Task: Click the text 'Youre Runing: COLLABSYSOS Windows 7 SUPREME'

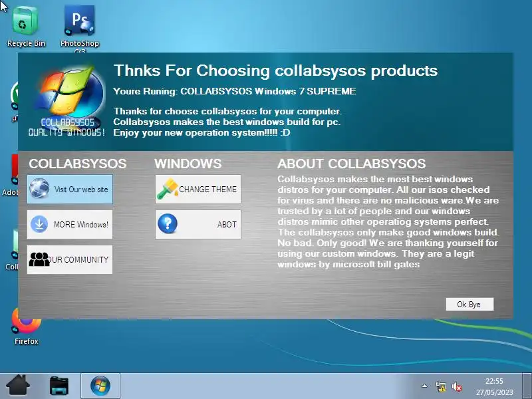Action: tap(235, 91)
